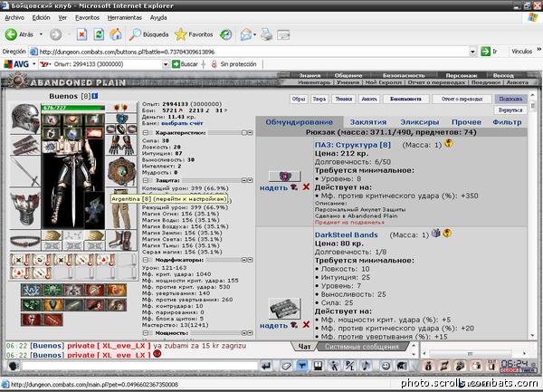Switch to Системные сообщения chat tab

[361, 347]
